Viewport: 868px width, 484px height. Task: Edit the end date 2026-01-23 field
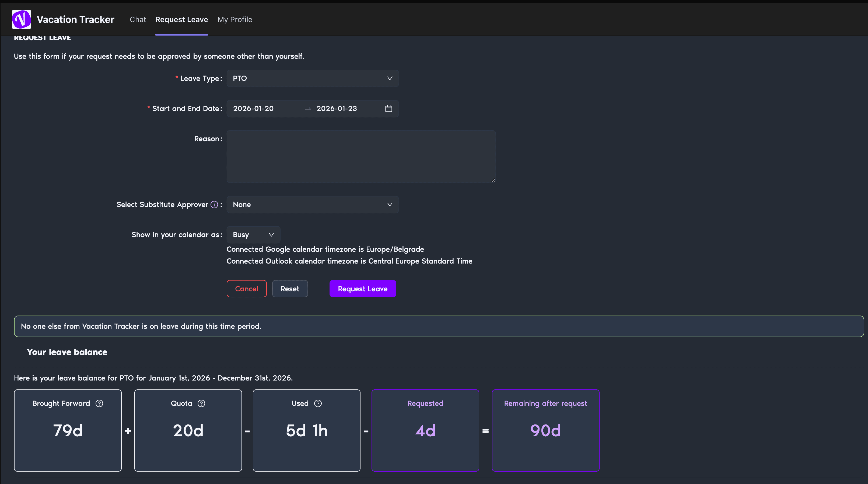point(337,109)
